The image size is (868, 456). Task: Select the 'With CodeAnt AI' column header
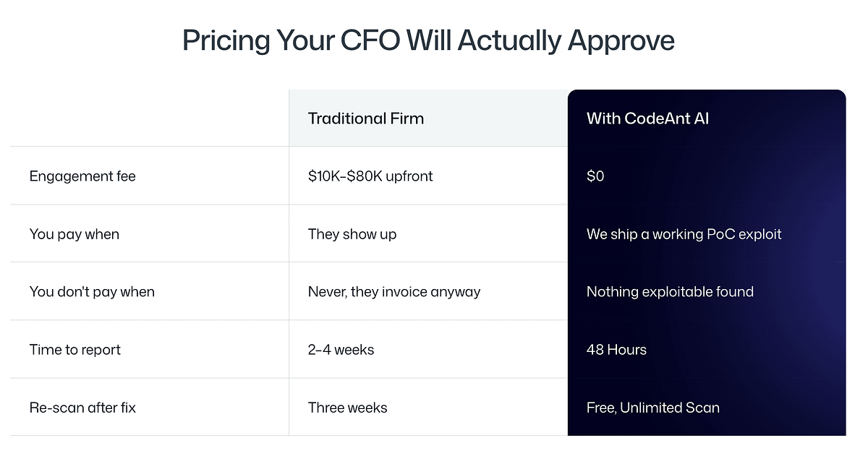coord(707,118)
